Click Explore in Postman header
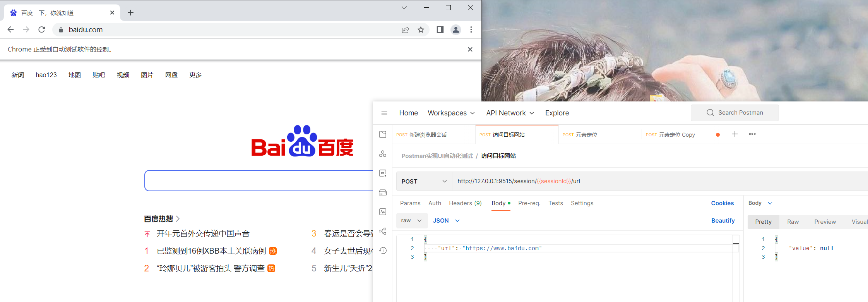 557,113
